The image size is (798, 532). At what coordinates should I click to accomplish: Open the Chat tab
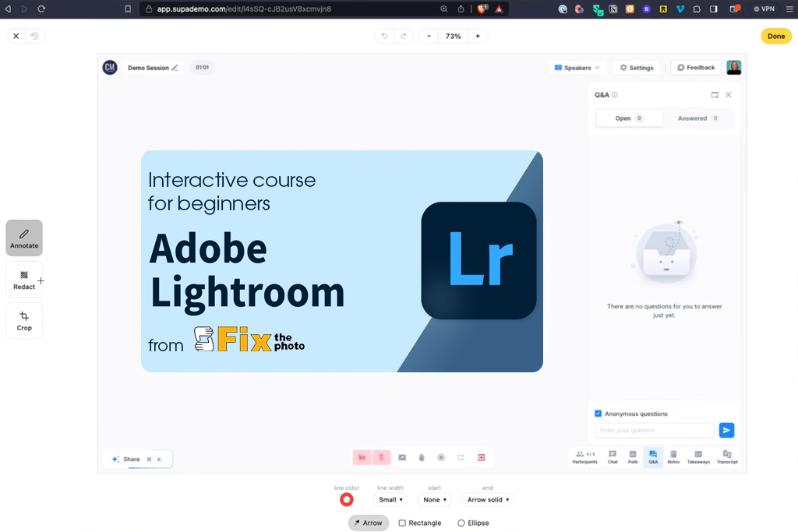[x=613, y=457]
